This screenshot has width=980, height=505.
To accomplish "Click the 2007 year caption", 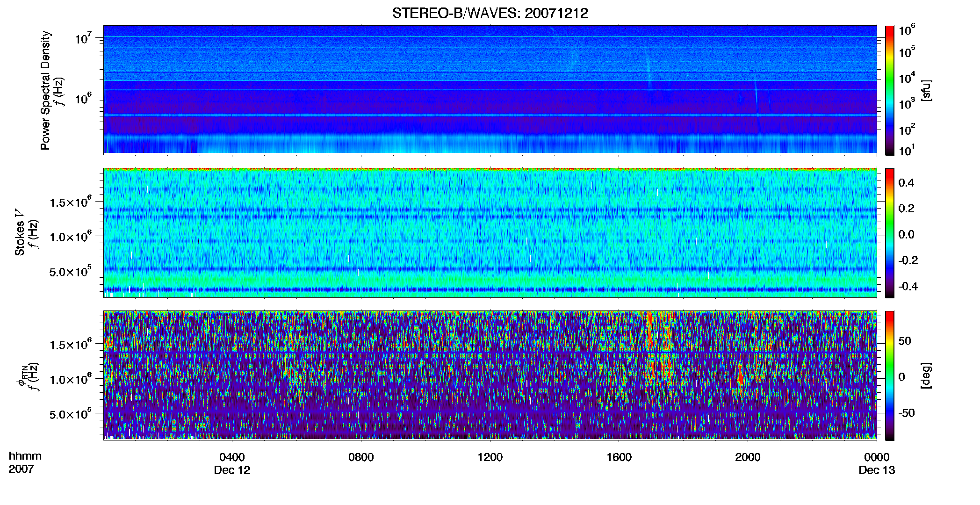I will [x=22, y=469].
